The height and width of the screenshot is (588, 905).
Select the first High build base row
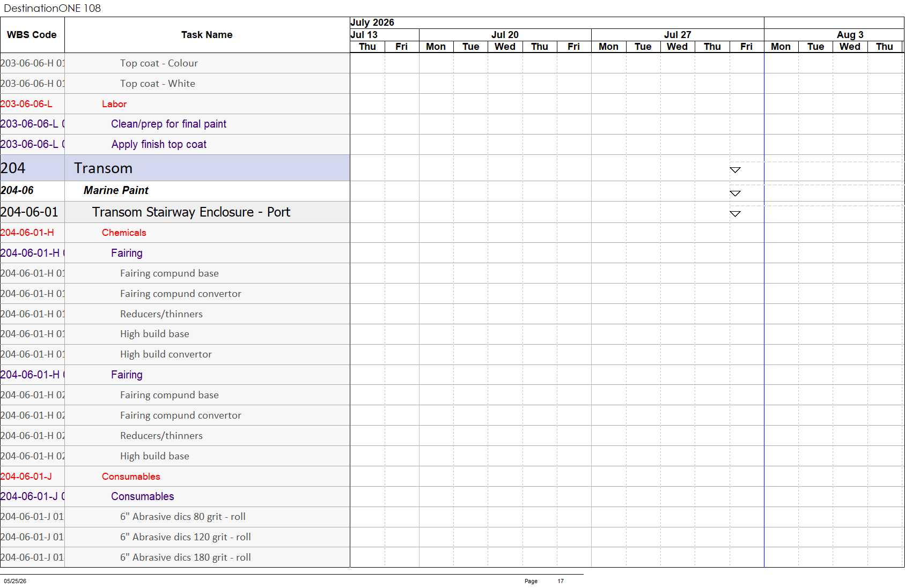[175, 334]
